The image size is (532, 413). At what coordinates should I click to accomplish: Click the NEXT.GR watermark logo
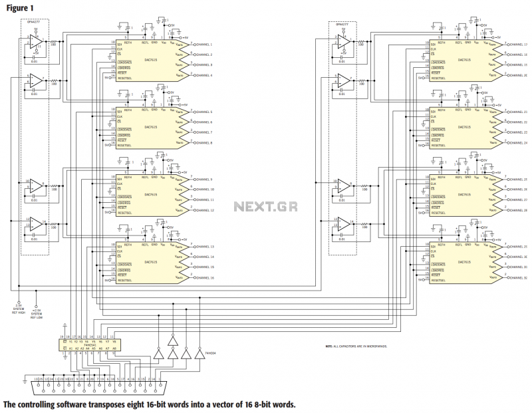pos(265,206)
